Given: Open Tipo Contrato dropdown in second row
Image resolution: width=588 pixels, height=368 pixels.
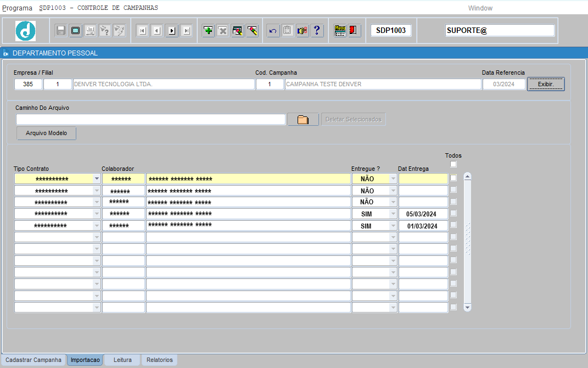Looking at the screenshot, I should click(x=97, y=191).
